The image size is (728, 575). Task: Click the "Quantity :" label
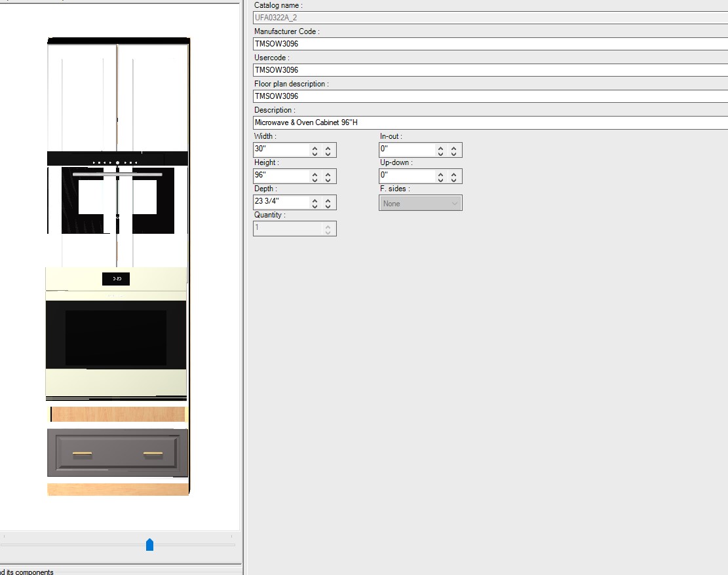[x=270, y=215]
